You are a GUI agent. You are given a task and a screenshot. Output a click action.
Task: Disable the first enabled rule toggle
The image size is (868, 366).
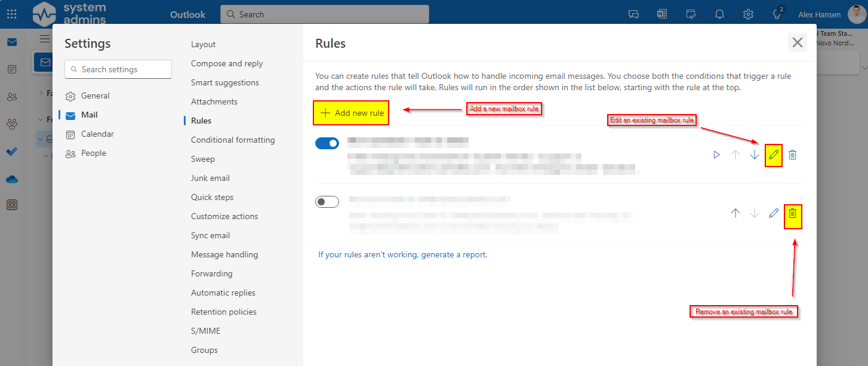(327, 143)
